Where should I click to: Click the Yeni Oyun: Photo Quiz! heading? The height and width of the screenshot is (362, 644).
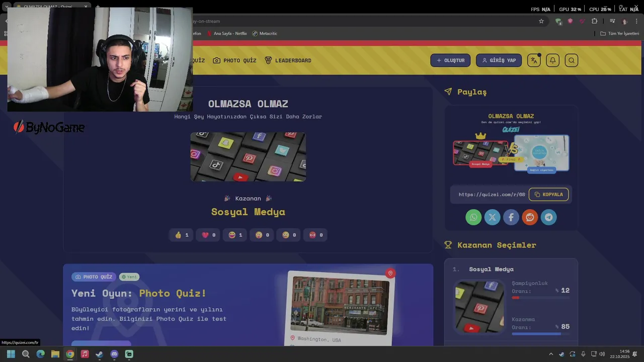[x=139, y=293]
